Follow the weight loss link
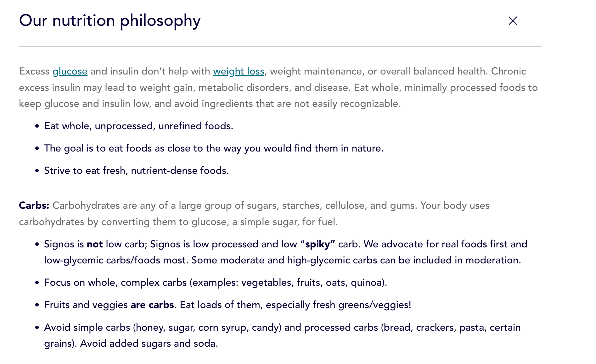This screenshot has width=596, height=364. tap(239, 71)
